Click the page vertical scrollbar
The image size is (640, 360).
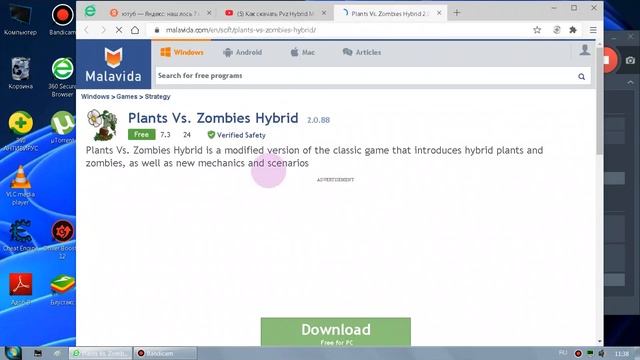point(600,100)
